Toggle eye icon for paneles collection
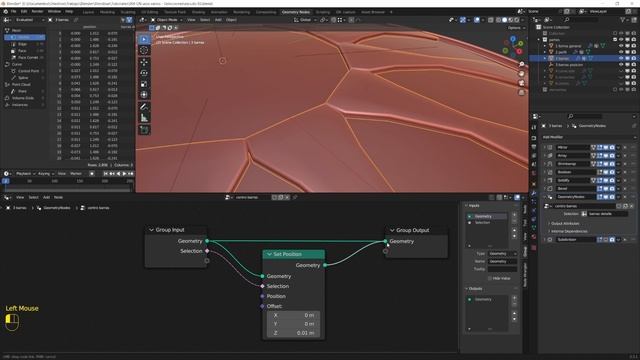 tap(621, 40)
